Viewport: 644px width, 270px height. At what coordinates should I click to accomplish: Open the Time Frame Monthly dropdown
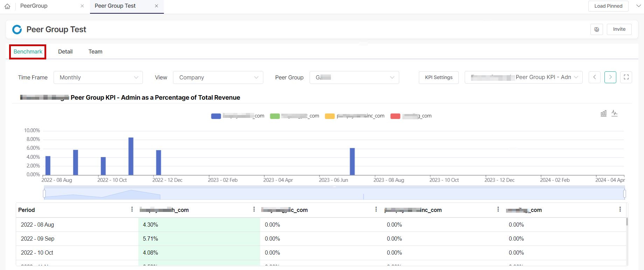(98, 78)
